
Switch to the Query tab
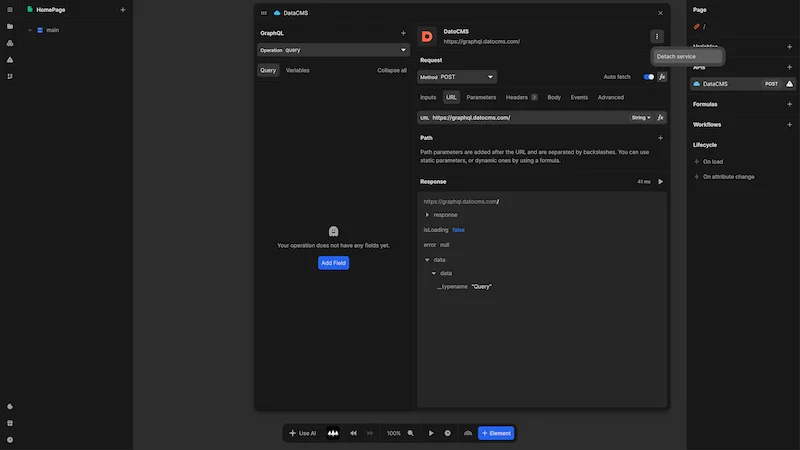coord(268,70)
